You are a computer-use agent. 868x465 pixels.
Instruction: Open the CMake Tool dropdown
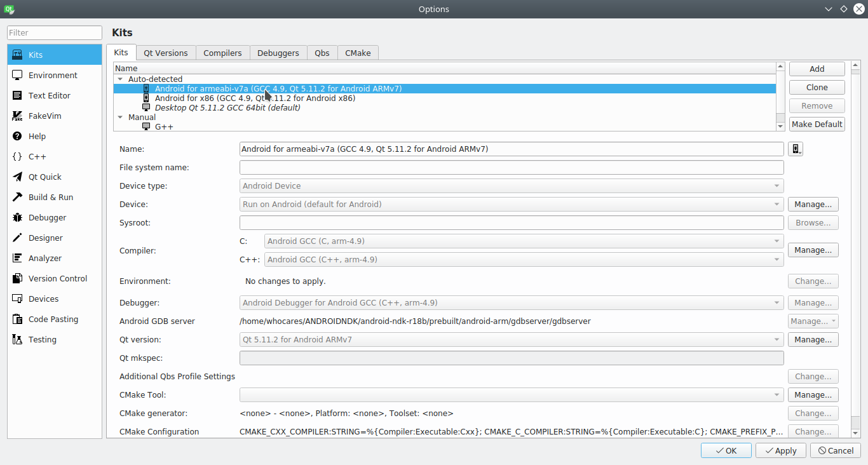pyautogui.click(x=512, y=395)
